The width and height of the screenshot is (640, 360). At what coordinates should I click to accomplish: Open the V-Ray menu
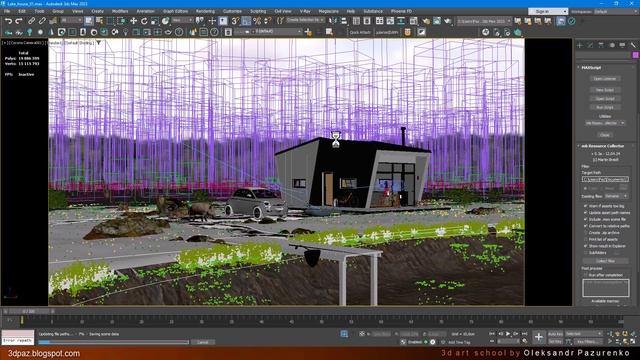[305, 11]
